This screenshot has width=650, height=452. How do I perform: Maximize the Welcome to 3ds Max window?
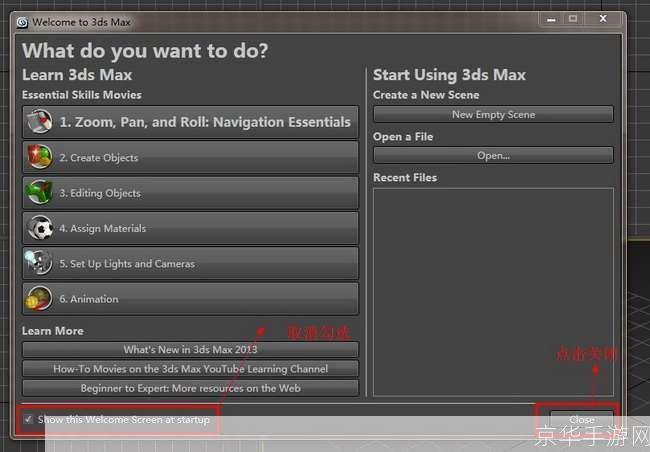(573, 19)
